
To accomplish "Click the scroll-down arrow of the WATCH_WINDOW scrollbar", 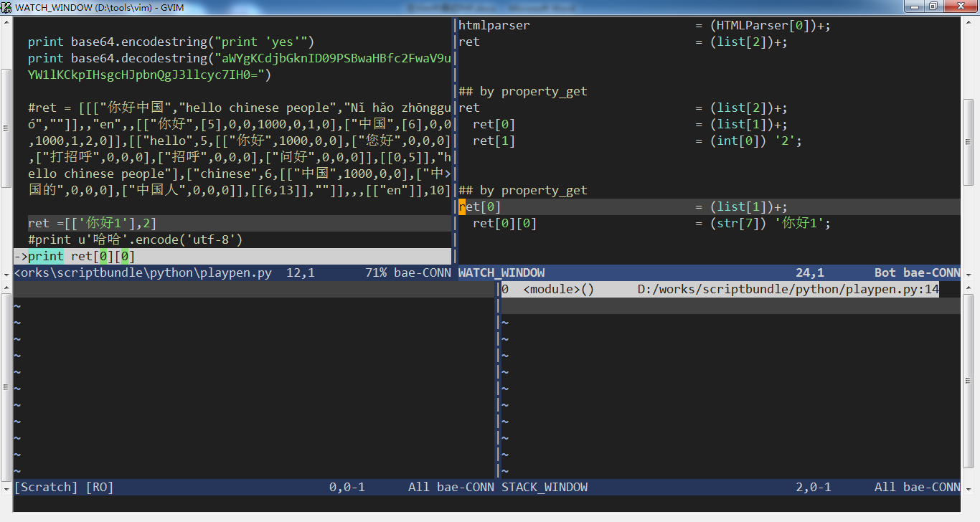I will [968, 273].
